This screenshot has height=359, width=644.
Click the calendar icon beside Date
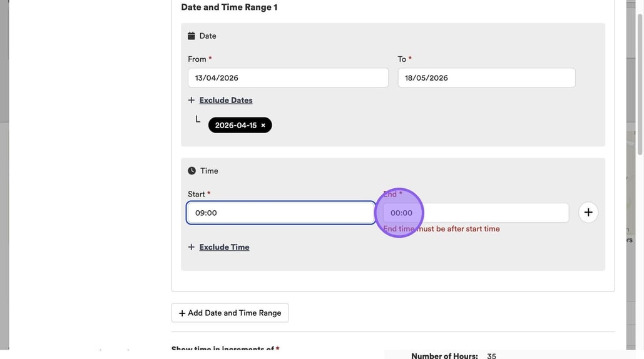coord(192,36)
